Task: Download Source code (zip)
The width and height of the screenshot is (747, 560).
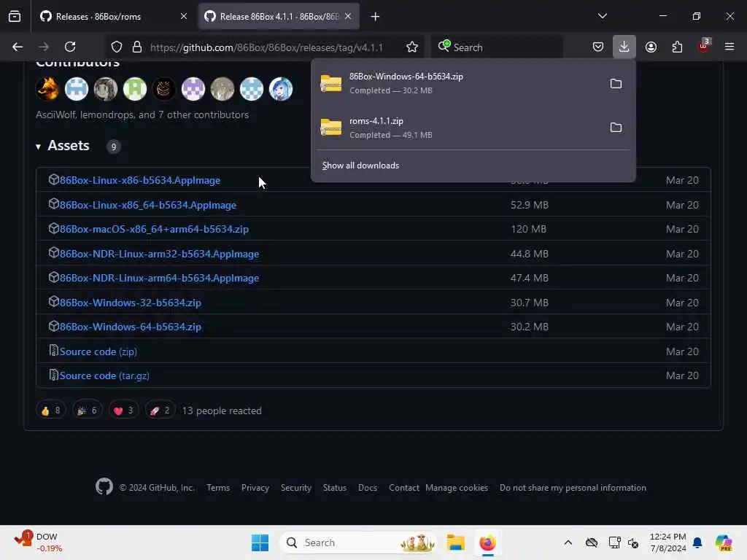Action: pos(98,351)
